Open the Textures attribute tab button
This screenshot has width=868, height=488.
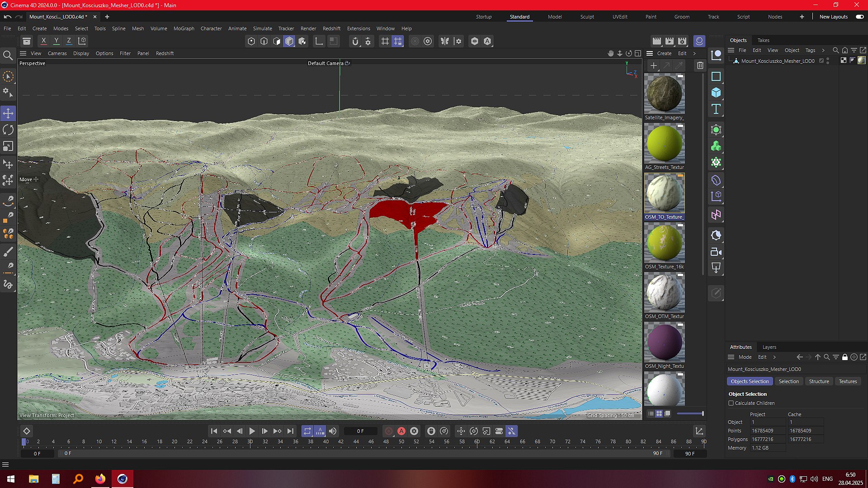tap(848, 381)
